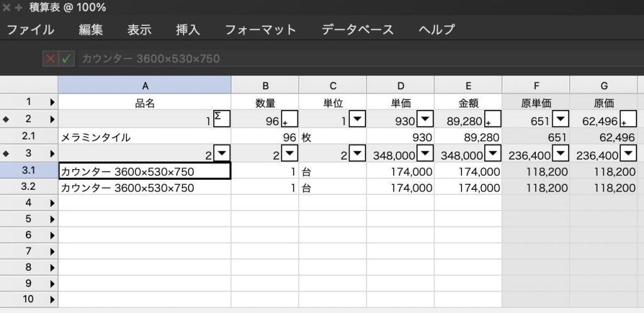Viewport: 644px width, 313px height.
Task: Expand the row 10 arrow menu
Action: (53, 299)
